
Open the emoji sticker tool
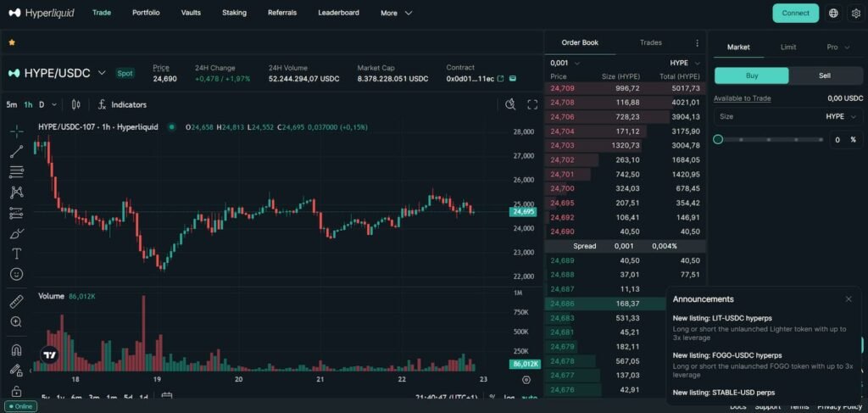(x=16, y=274)
